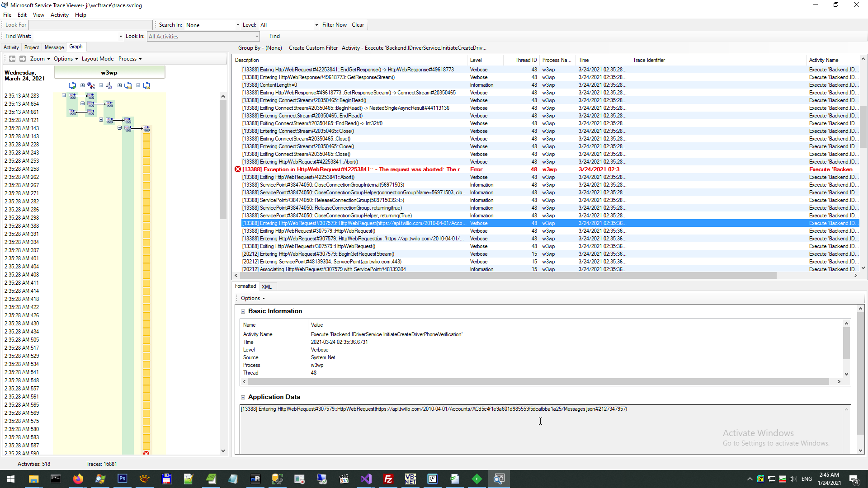Open the Layout Mode - Process dropdown
The image size is (868, 488).
(x=112, y=59)
